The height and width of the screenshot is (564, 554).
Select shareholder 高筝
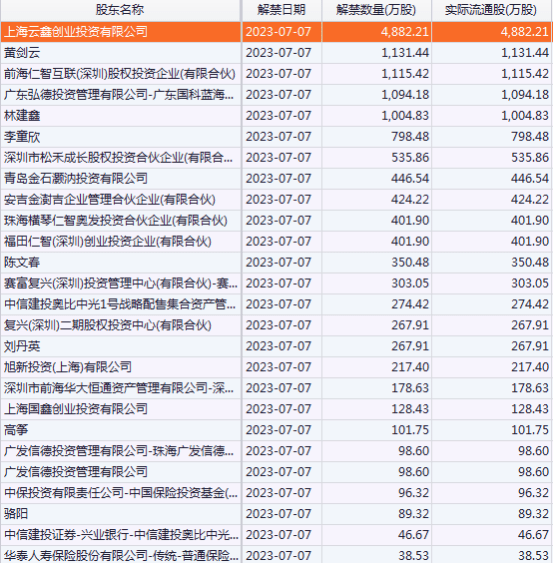[x=16, y=430]
